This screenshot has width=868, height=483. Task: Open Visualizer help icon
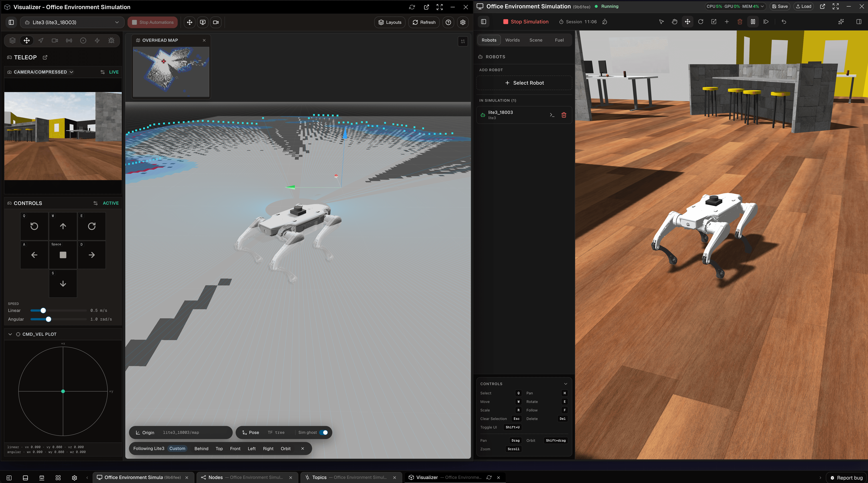point(448,22)
